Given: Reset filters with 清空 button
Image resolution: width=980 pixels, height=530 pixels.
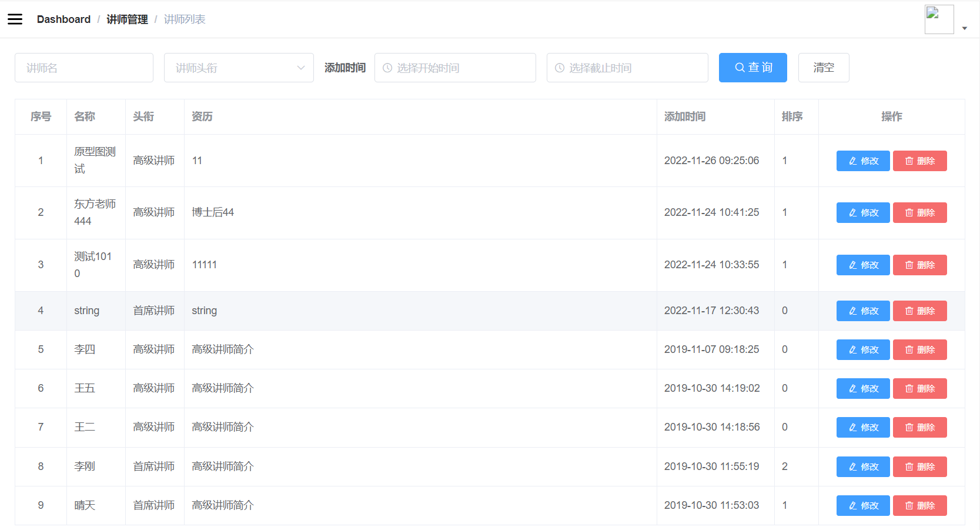Looking at the screenshot, I should tap(824, 68).
